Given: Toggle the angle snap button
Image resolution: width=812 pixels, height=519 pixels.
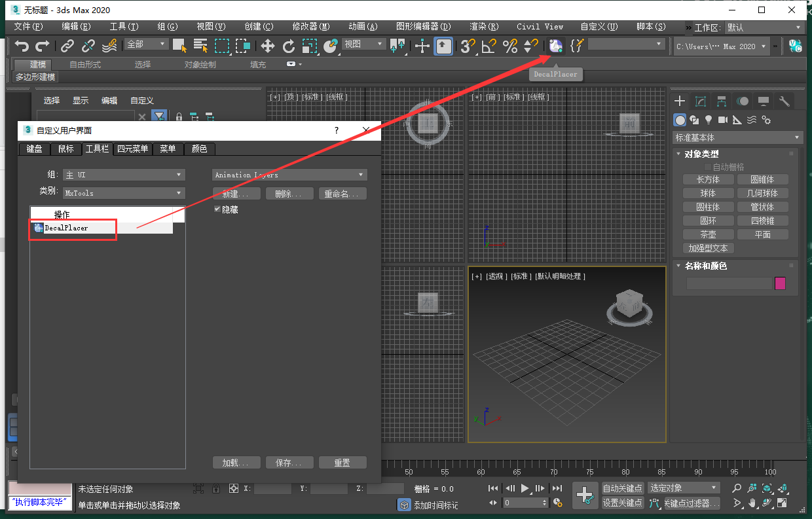Looking at the screenshot, I should pyautogui.click(x=489, y=46).
